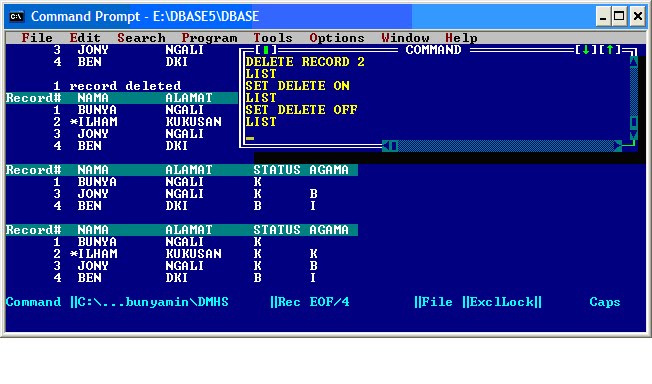
Task: Click '*ILHAM' in the bottom record list
Action: 94,254
